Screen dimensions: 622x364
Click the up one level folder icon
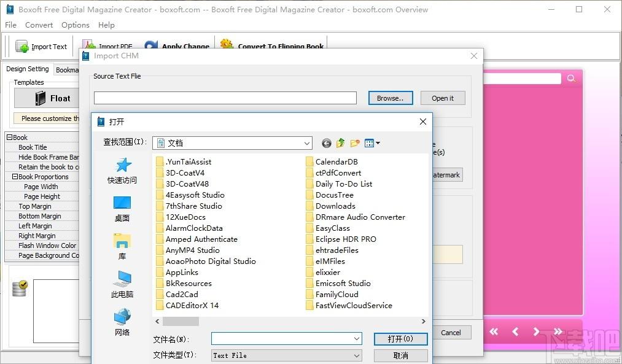tap(340, 143)
